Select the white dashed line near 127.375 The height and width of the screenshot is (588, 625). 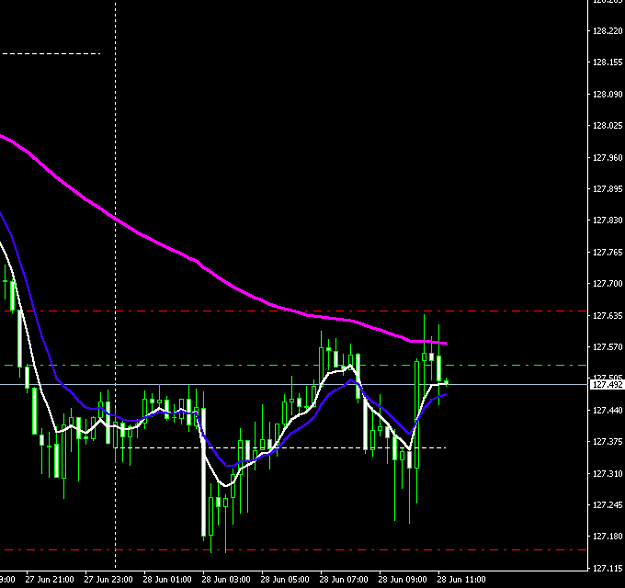click(279, 448)
